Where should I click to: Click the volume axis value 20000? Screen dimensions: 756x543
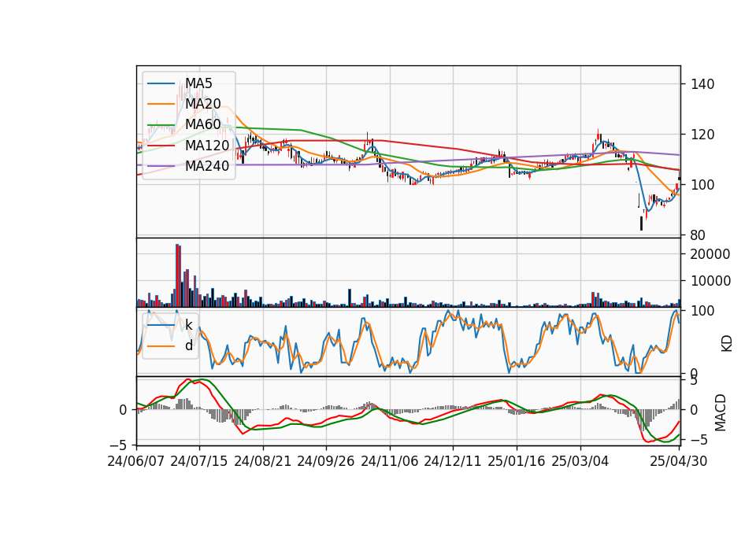(x=710, y=254)
